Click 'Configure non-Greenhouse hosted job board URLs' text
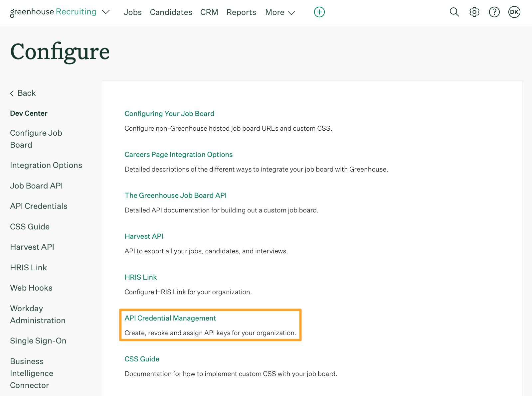 point(228,128)
